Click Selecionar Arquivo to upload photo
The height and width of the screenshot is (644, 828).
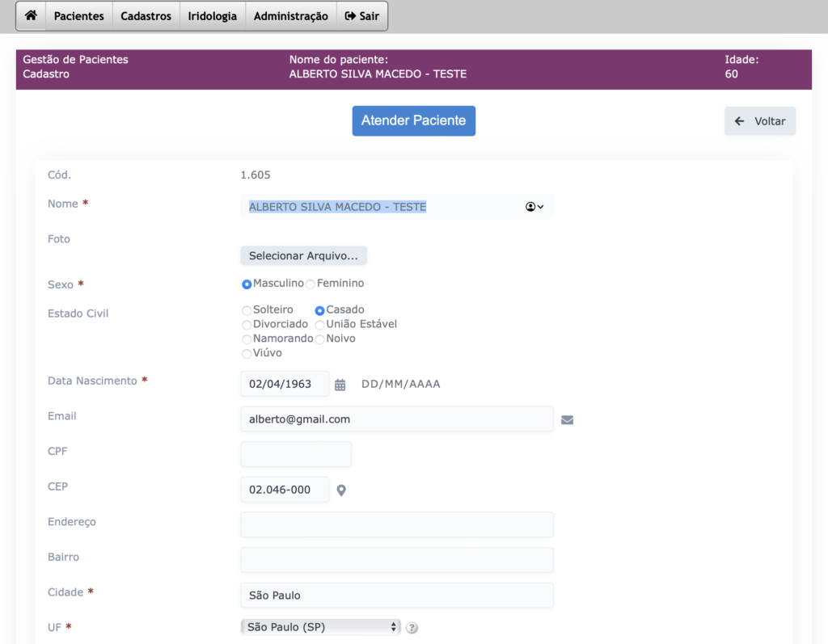click(x=303, y=256)
